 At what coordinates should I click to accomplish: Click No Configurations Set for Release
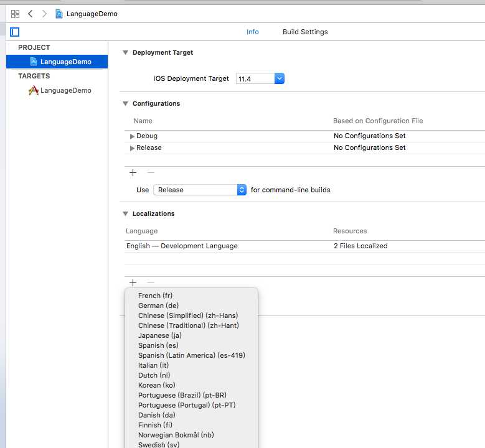tap(369, 148)
